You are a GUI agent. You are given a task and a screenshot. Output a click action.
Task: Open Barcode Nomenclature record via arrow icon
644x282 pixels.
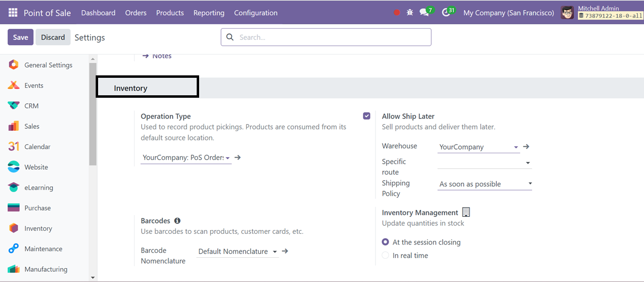(x=285, y=251)
